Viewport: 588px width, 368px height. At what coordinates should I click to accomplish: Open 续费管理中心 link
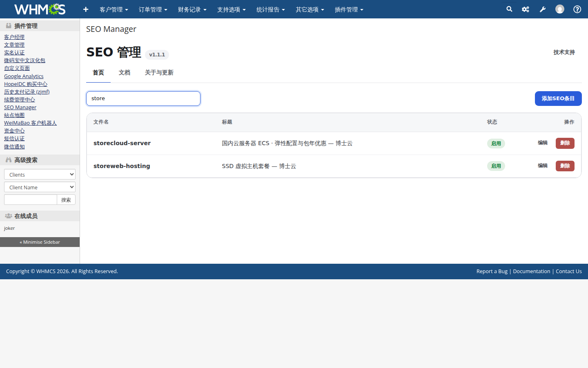[20, 99]
